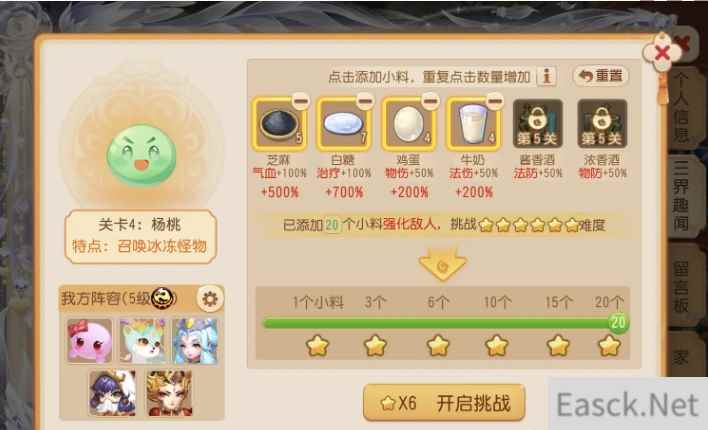Decrease 芝麻 count with its minus button

coord(301,100)
